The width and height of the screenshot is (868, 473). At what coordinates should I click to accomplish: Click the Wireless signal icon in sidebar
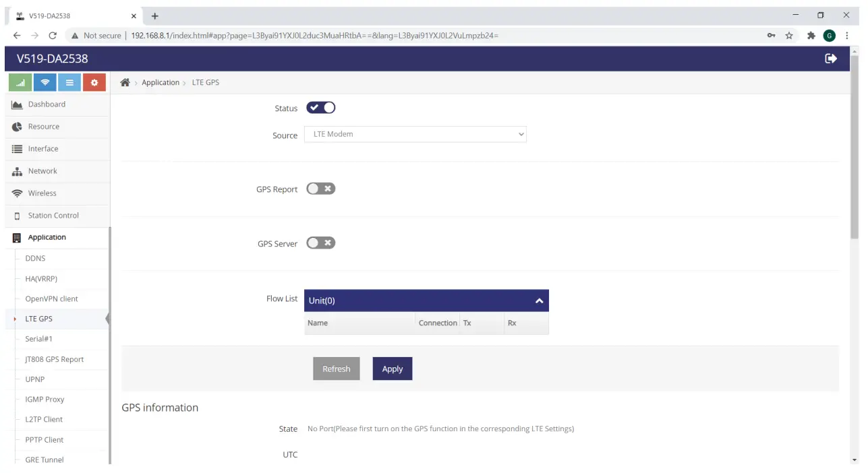(x=18, y=193)
